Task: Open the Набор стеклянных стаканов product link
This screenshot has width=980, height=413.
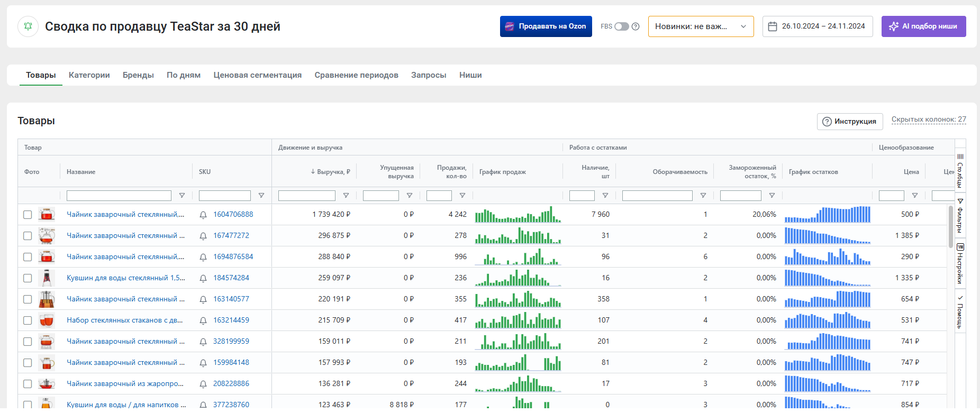Action: (125, 320)
